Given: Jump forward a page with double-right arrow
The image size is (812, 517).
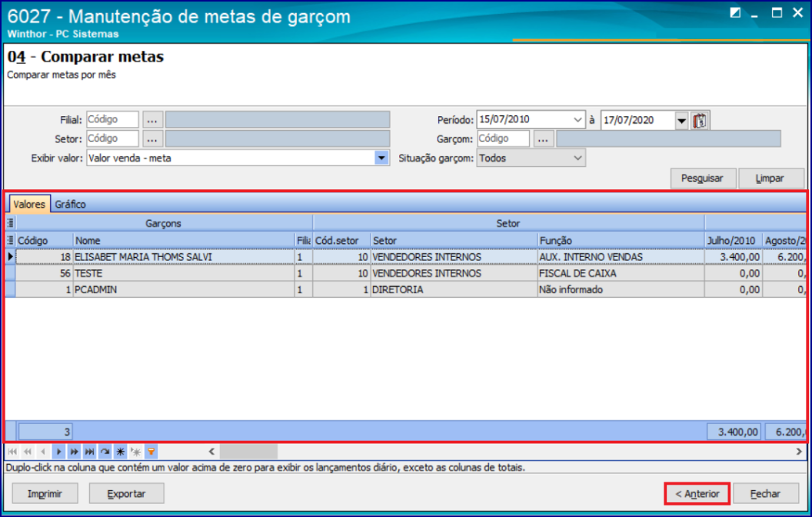Looking at the screenshot, I should click(x=74, y=452).
